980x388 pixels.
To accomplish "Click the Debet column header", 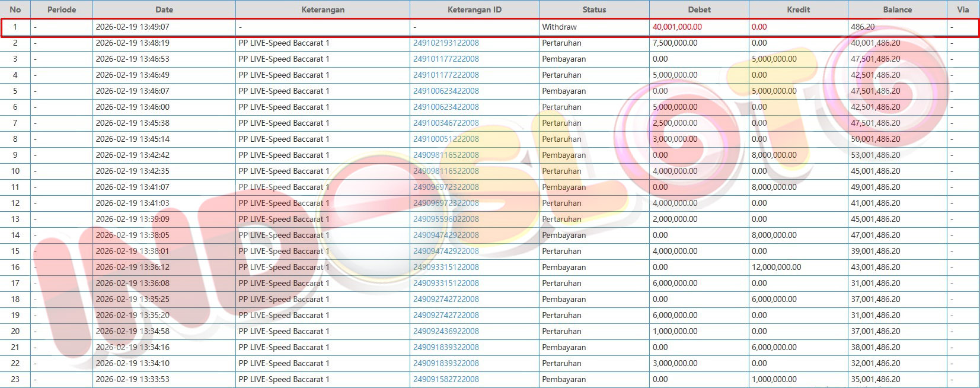I will (x=699, y=9).
